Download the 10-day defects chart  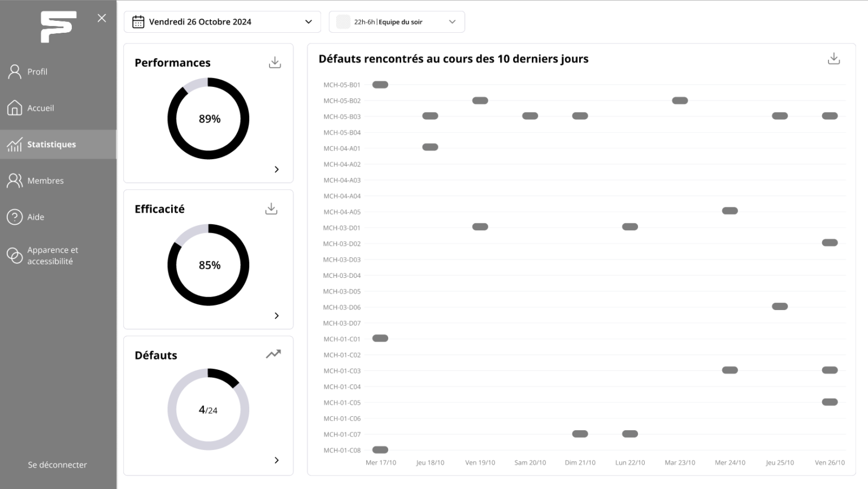pyautogui.click(x=834, y=59)
